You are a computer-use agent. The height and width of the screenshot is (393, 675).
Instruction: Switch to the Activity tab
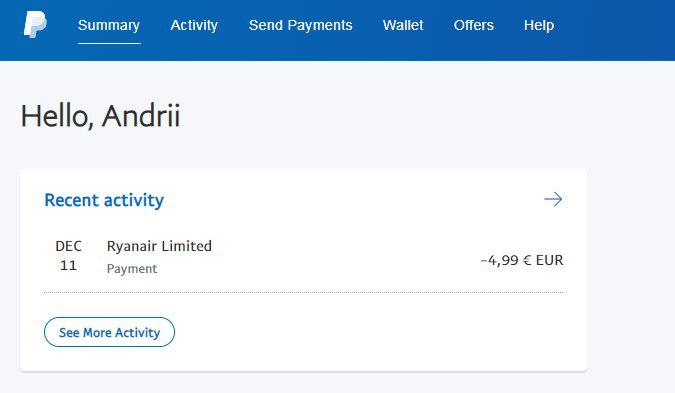pos(194,25)
